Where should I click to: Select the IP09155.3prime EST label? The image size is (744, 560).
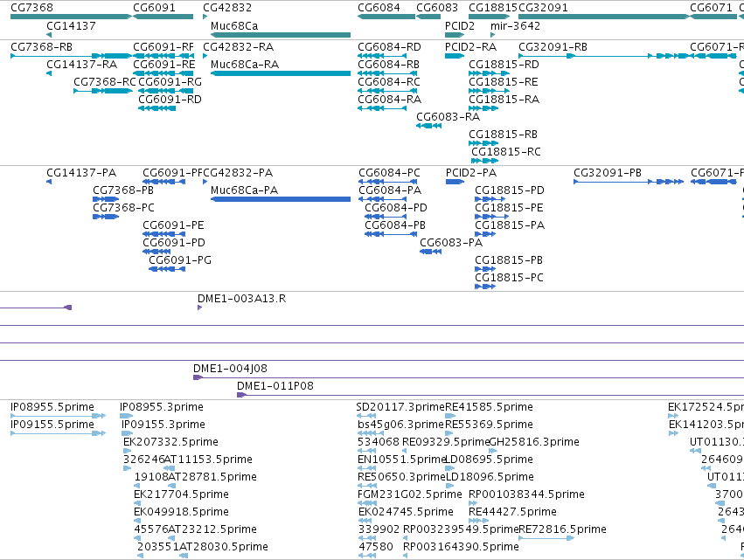point(163,425)
